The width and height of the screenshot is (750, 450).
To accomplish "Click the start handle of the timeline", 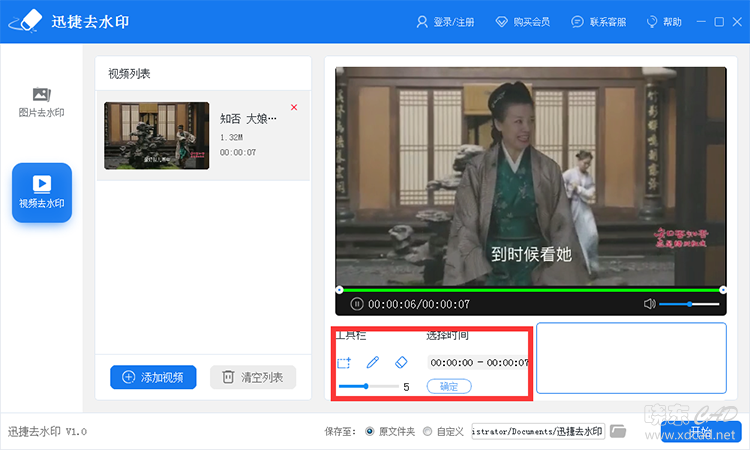I will point(339,290).
